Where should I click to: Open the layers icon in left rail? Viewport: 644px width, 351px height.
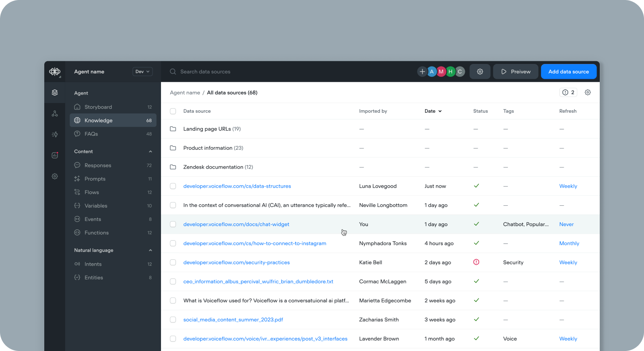coord(55,93)
